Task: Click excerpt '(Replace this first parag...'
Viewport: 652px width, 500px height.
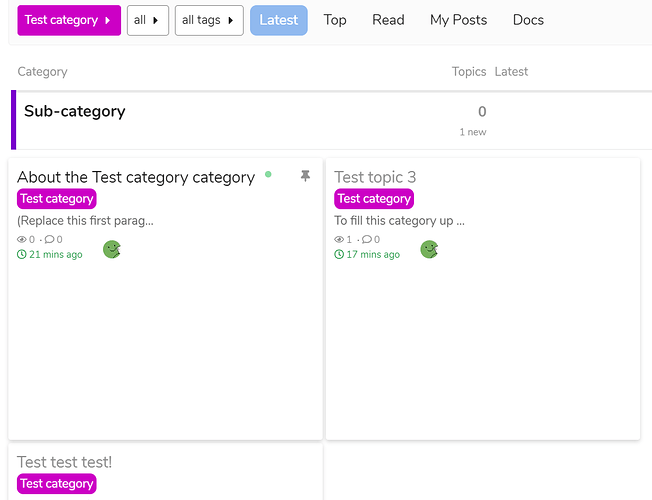Action: pos(85,220)
